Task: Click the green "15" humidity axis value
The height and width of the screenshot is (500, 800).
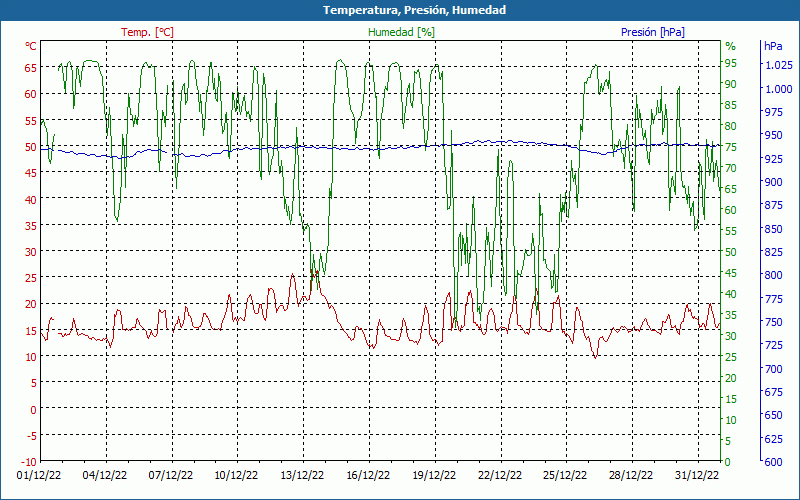Action: [731, 399]
